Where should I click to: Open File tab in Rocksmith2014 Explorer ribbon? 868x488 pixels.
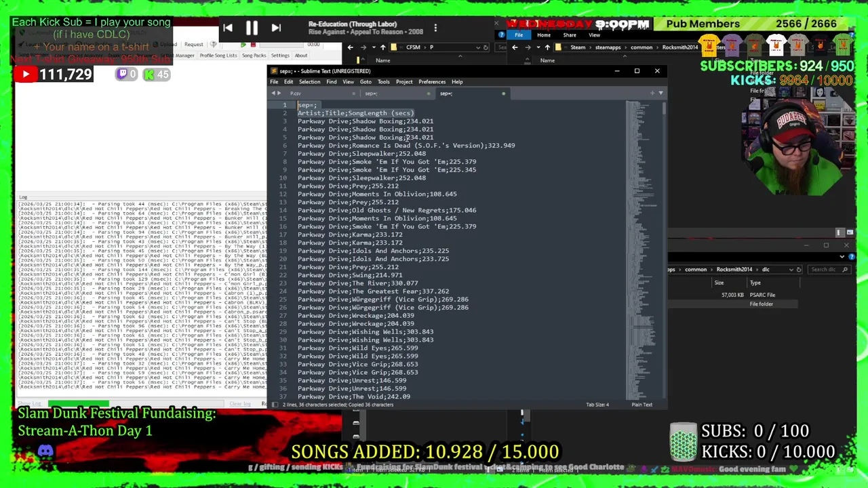519,35
